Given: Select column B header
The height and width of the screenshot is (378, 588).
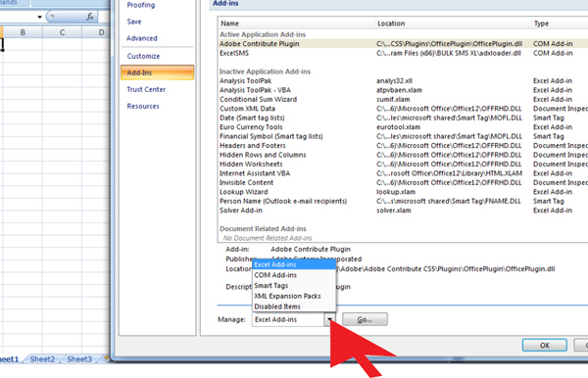Looking at the screenshot, I should click(23, 32).
